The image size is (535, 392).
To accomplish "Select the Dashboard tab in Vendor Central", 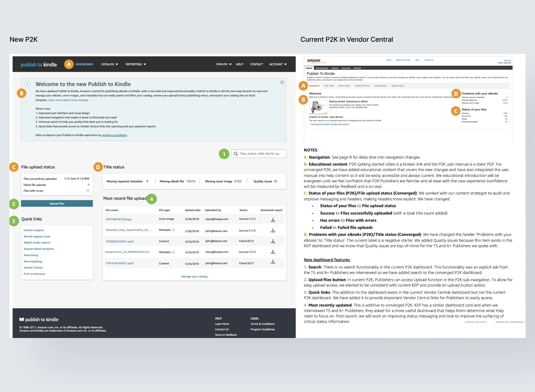I will point(314,86).
